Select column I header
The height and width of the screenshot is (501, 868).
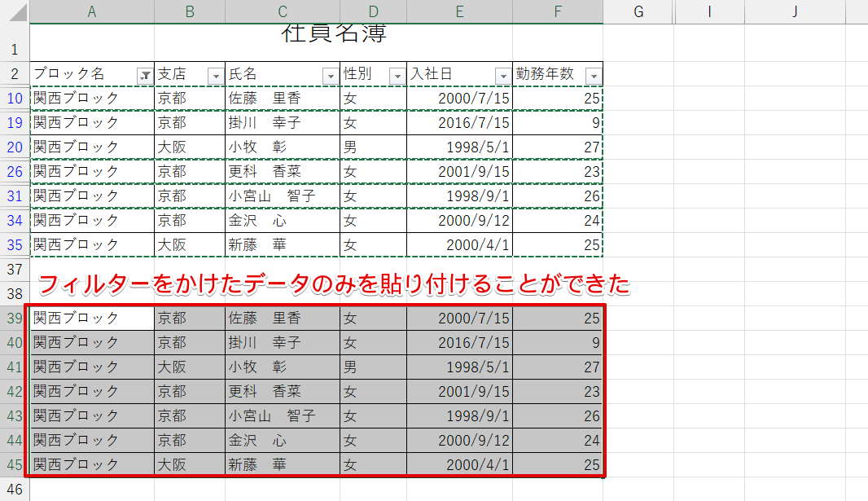(709, 11)
